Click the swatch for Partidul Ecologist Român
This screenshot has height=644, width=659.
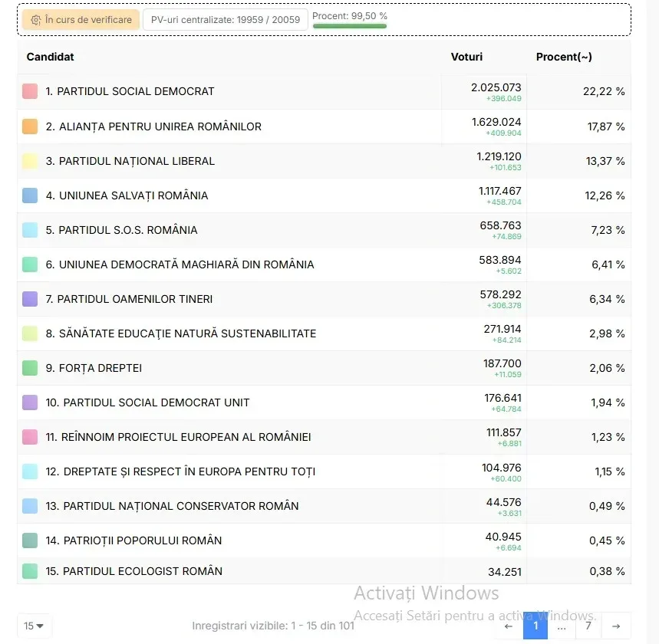30,571
